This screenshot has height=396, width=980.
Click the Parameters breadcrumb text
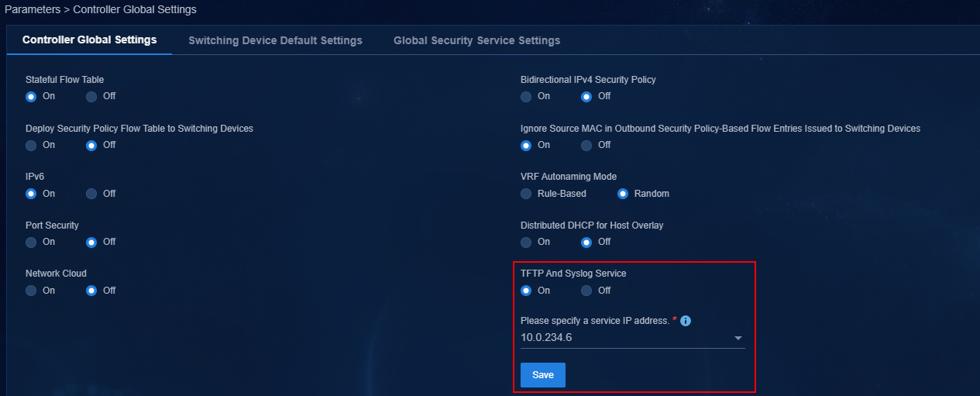click(x=33, y=10)
